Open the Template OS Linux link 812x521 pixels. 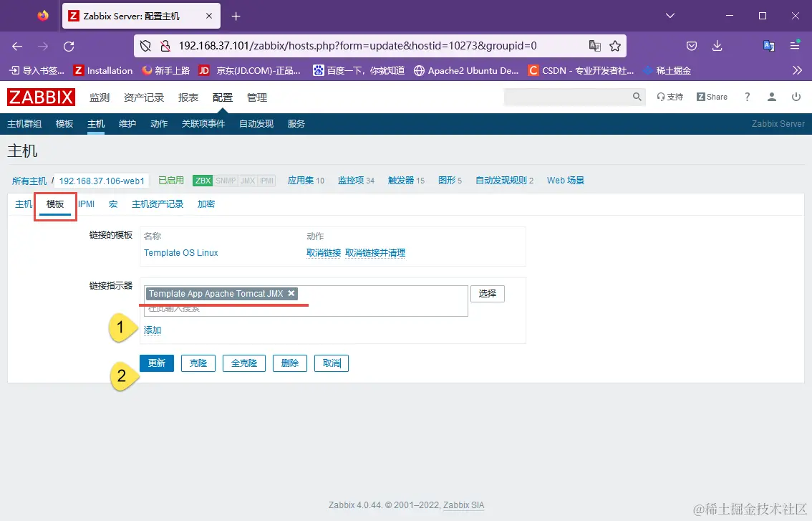coord(180,252)
